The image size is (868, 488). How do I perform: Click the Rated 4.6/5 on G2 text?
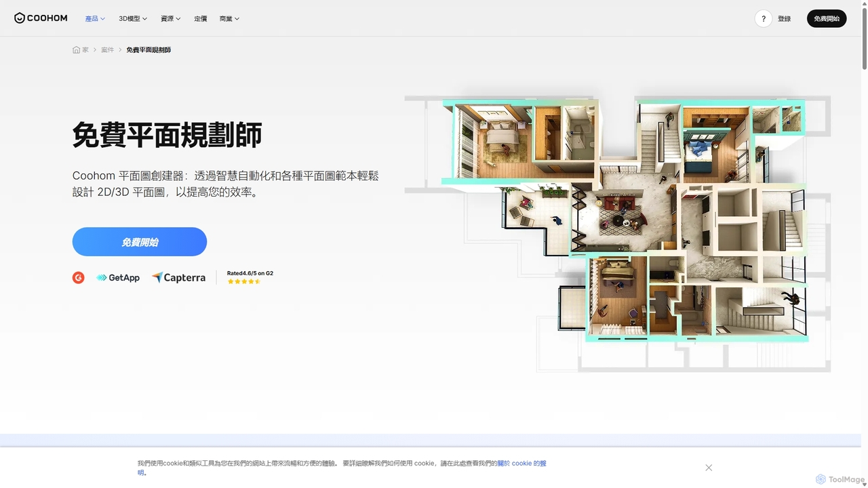point(250,273)
